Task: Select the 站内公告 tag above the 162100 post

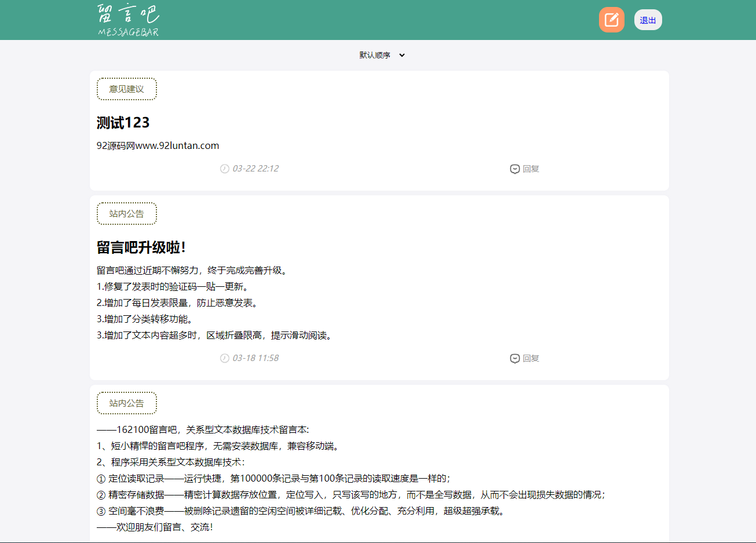Action: coord(126,403)
